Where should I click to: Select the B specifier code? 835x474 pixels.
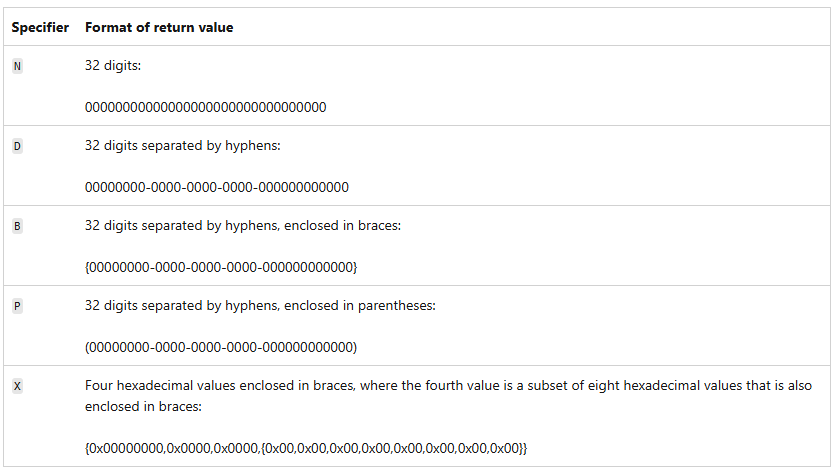point(16,226)
